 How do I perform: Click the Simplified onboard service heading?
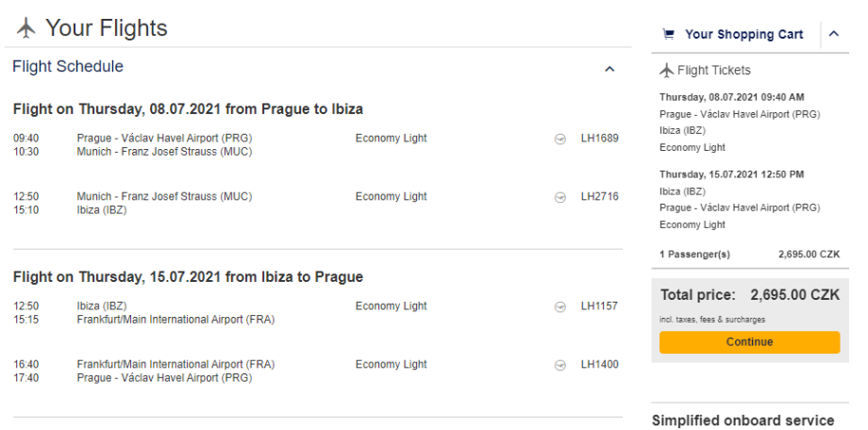coord(743,420)
